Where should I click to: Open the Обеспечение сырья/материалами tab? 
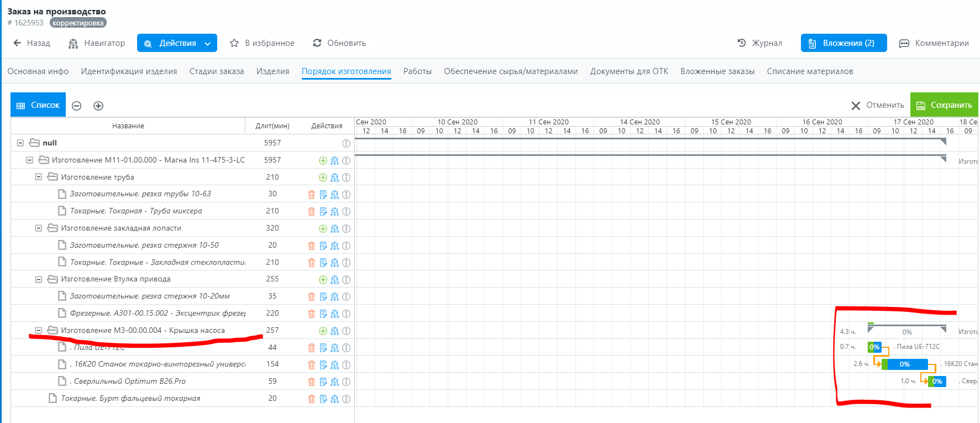coord(510,71)
